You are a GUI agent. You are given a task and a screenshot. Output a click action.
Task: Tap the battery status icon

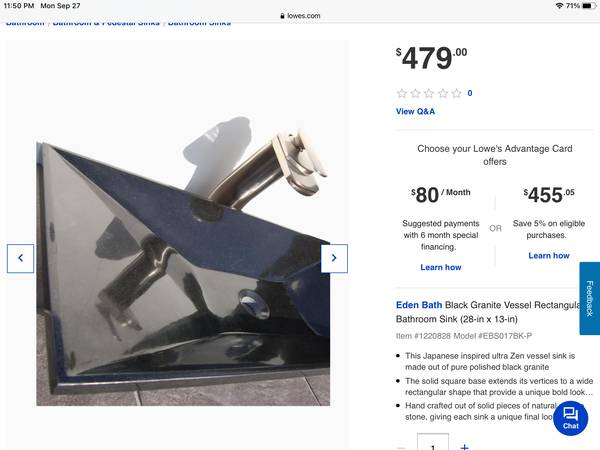pos(589,6)
